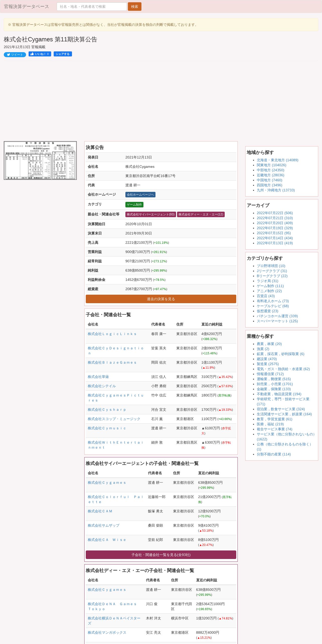Open subsidiary 株式会社CygamesPictures link
Image resolution: width=322 pixels, height=644 pixels.
pos(116,398)
